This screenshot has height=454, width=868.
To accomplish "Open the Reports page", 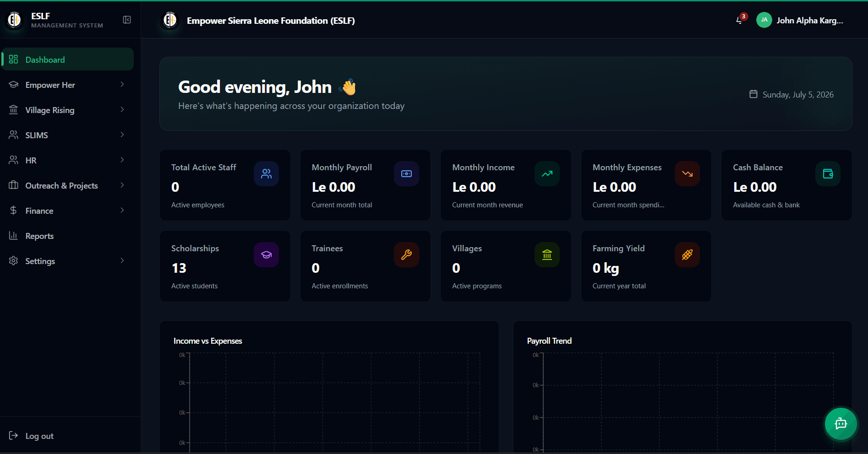I will click(x=67, y=236).
